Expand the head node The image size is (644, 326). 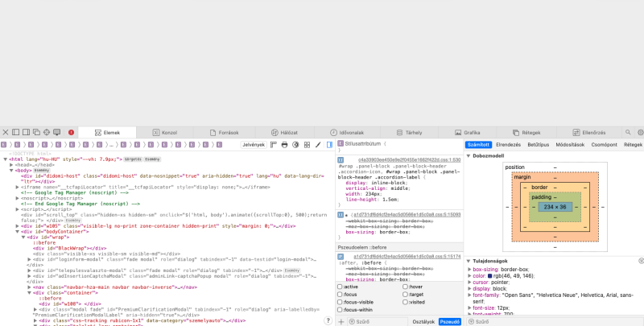pyautogui.click(x=11, y=165)
